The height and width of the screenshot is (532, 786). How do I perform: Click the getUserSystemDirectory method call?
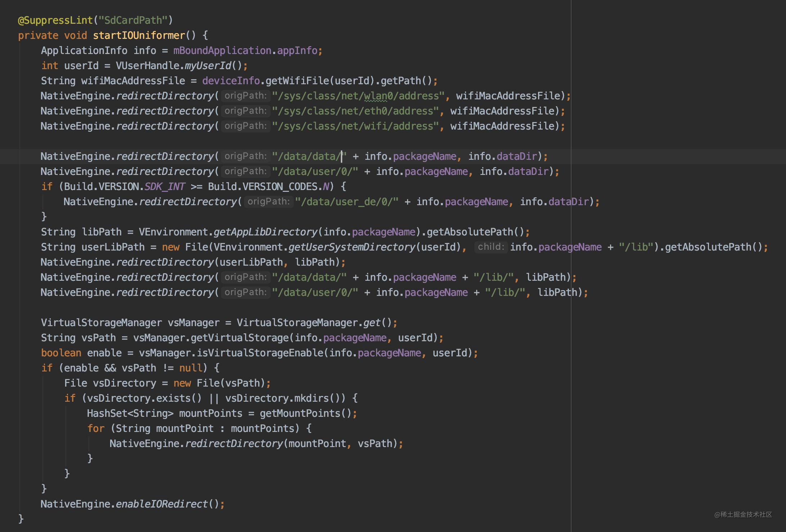352,247
